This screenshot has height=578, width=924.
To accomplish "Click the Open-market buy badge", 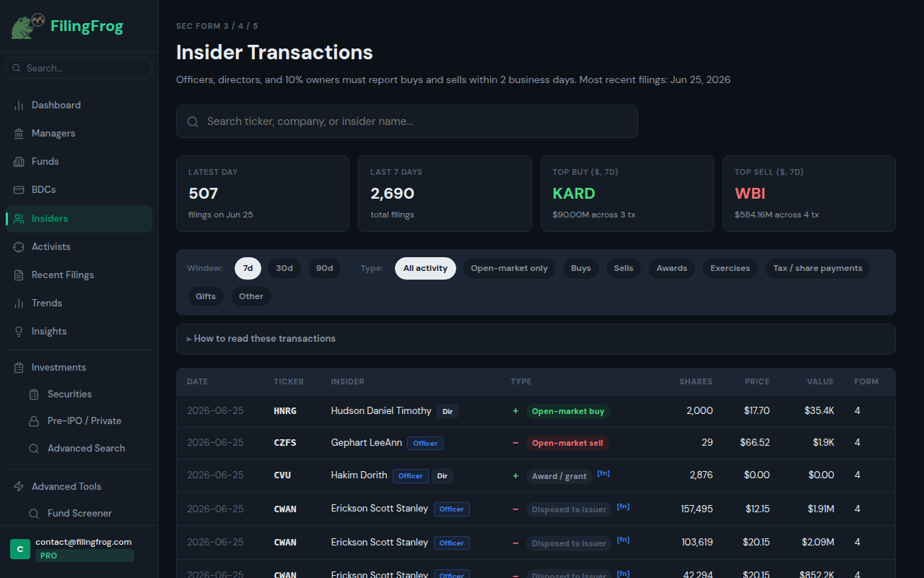I will (568, 411).
